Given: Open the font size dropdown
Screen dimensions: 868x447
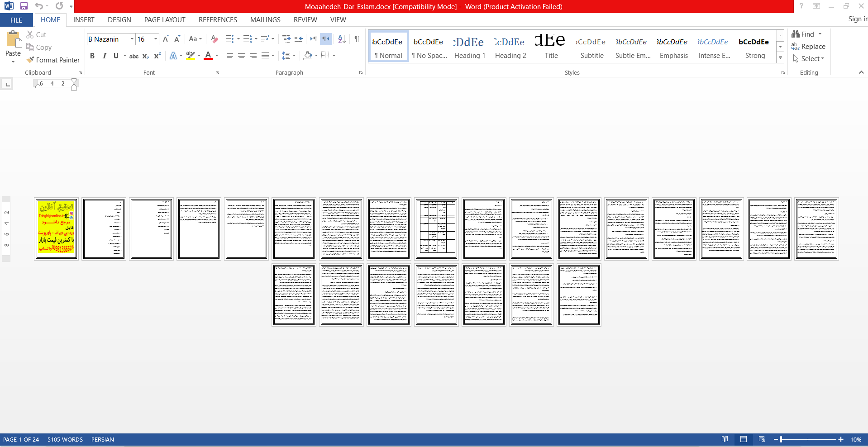Looking at the screenshot, I should coord(156,39).
